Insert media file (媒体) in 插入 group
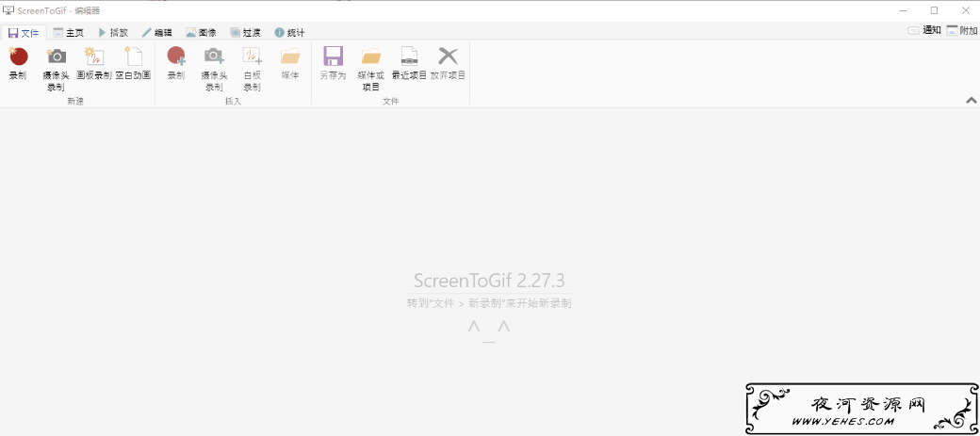Screen dimensions: 980x436 tap(290, 64)
